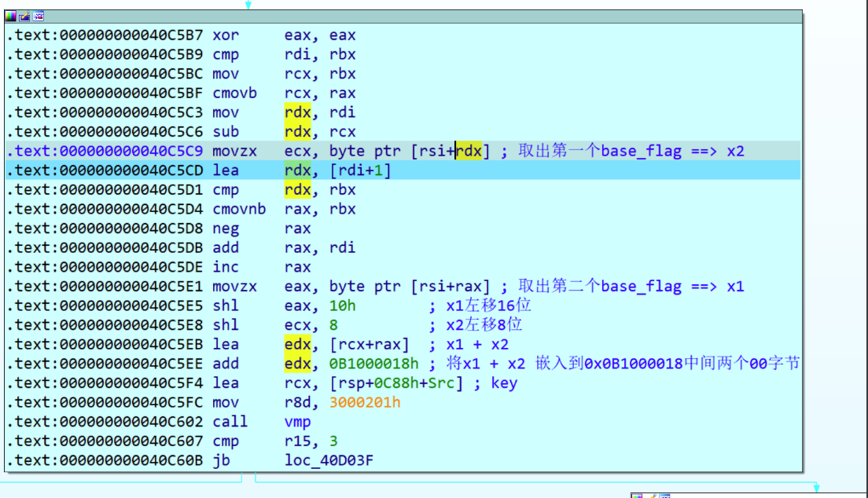
Task: Jump to the vmp function call
Action: point(299,422)
